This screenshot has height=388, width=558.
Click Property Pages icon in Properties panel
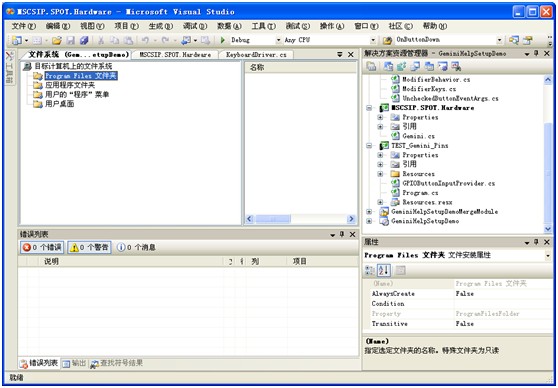pos(400,271)
